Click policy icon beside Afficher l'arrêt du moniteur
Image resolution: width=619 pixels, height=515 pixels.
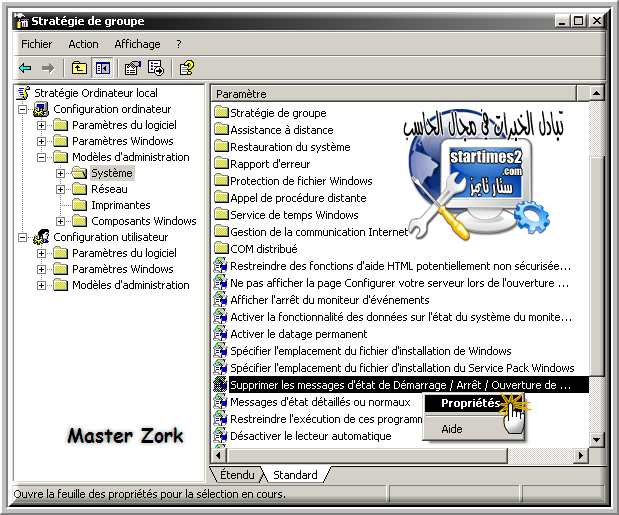(x=220, y=300)
